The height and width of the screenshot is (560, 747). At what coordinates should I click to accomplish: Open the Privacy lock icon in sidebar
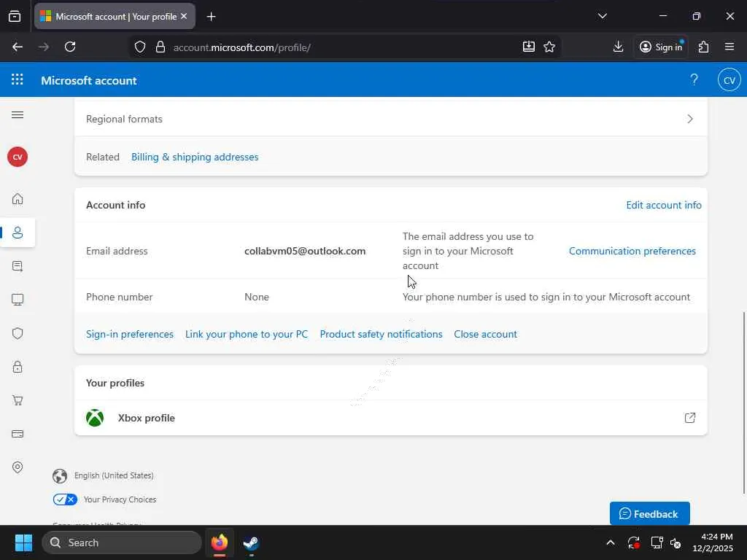tap(18, 367)
